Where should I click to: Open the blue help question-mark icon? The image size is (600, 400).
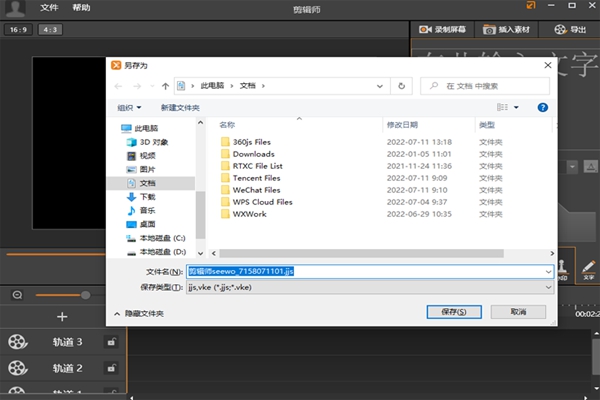(x=543, y=107)
